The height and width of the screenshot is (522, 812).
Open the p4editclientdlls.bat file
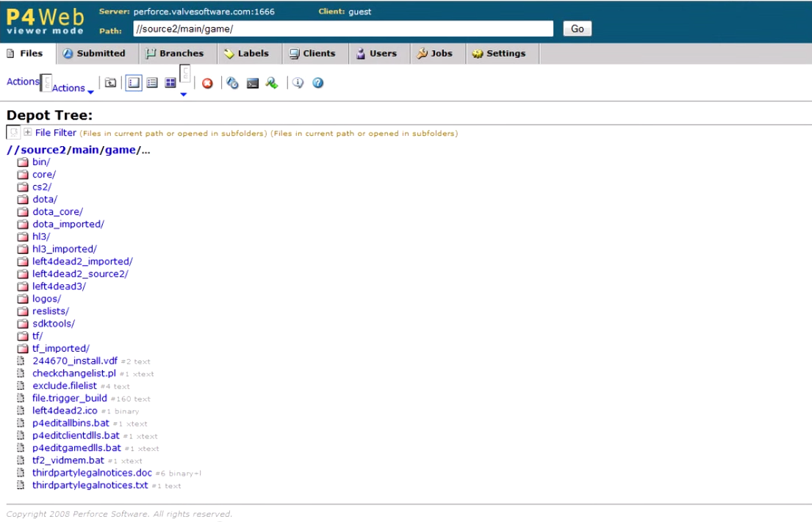pos(76,435)
